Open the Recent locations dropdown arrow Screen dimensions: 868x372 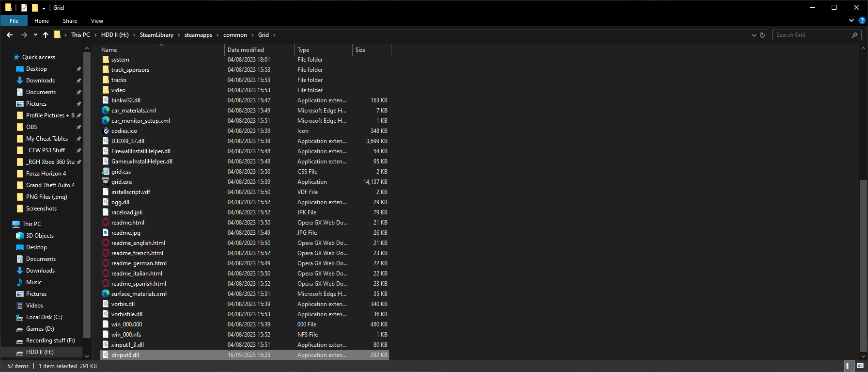(x=35, y=35)
